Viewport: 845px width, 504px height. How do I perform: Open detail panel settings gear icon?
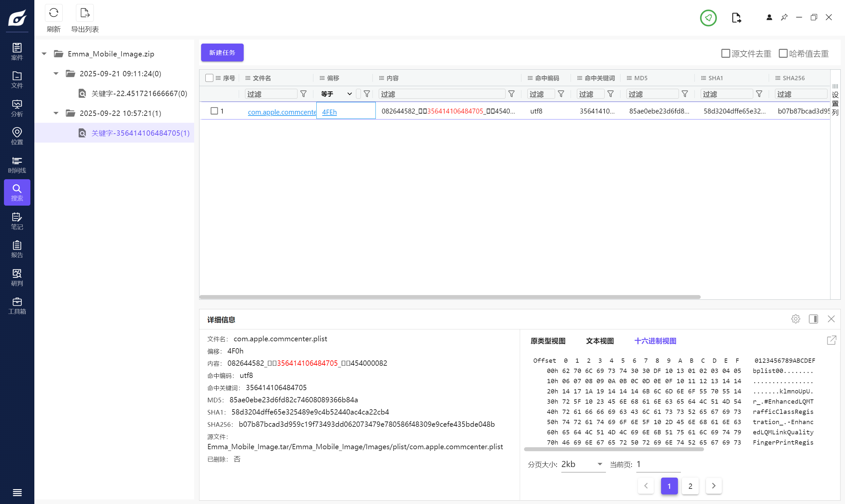[795, 319]
